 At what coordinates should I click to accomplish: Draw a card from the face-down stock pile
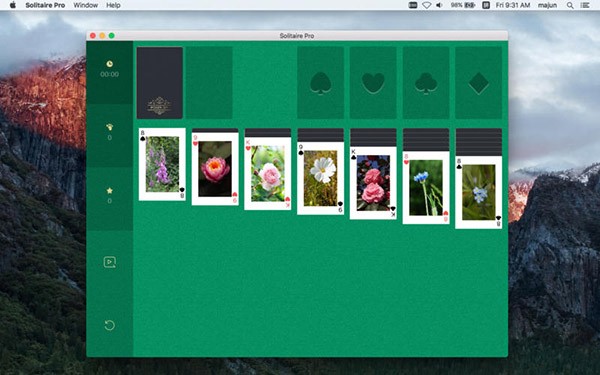pyautogui.click(x=160, y=83)
